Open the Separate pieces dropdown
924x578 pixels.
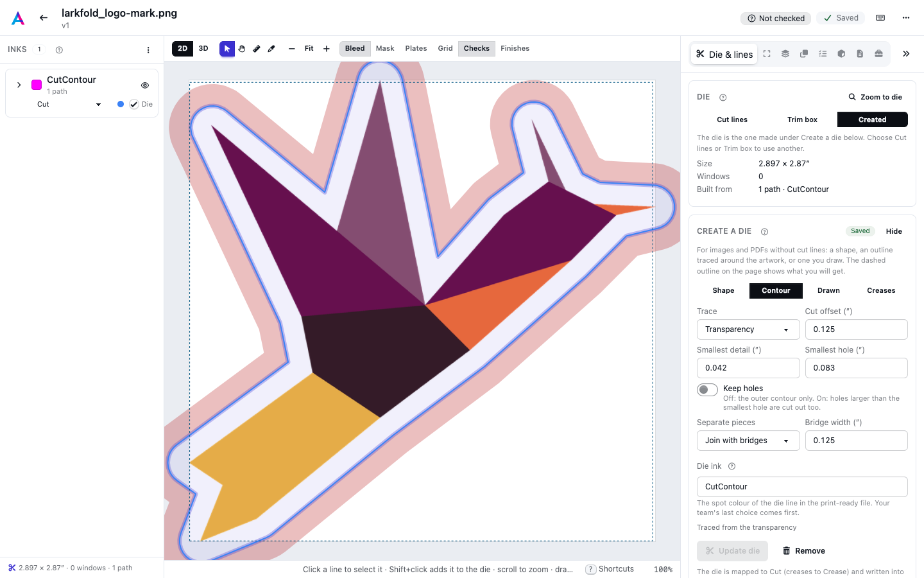click(748, 441)
